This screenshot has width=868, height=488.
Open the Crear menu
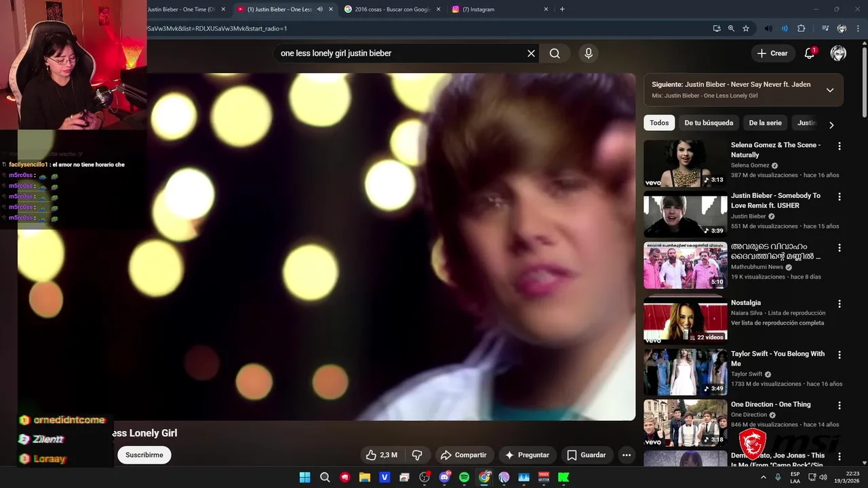772,54
